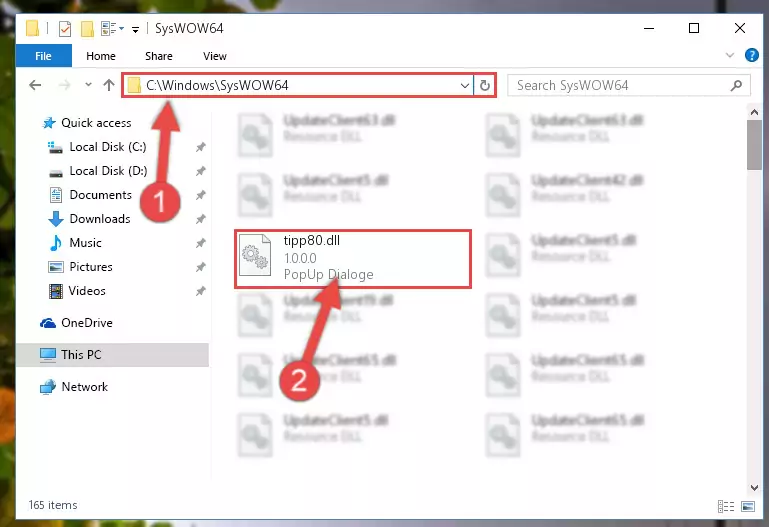The height and width of the screenshot is (527, 769).
Task: Switch to the Home ribbon tab
Action: (101, 56)
